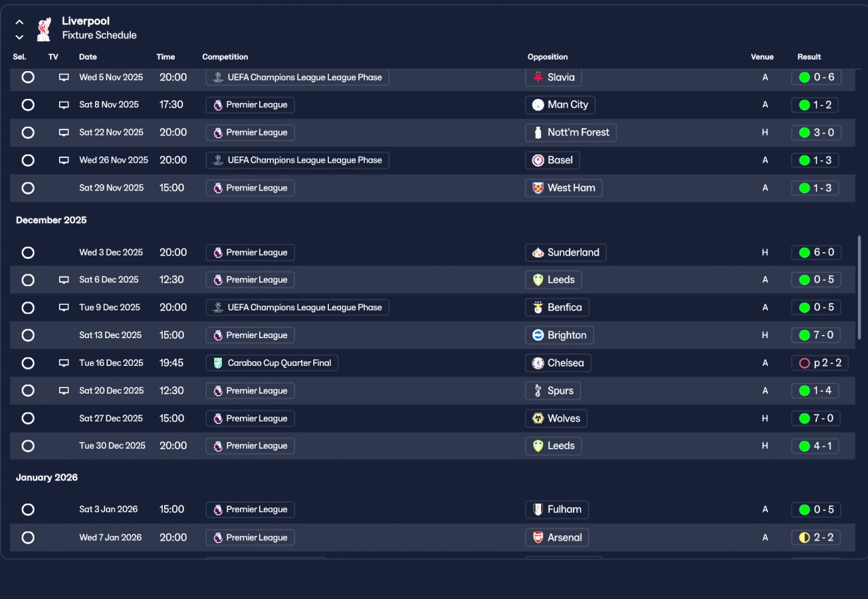Click the Brighton club badge

[x=538, y=335]
